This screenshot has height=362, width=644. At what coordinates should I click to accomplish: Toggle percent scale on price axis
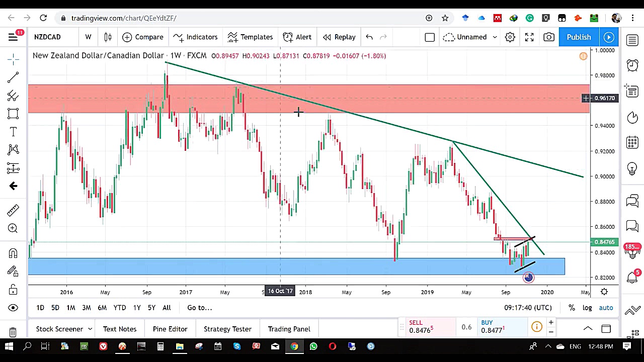[572, 308]
